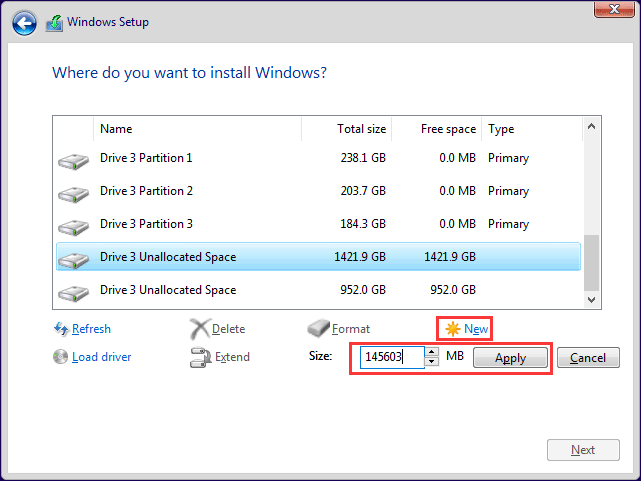Select the 952.0 GB Unallocated Space row
The width and height of the screenshot is (641, 481).
[318, 290]
